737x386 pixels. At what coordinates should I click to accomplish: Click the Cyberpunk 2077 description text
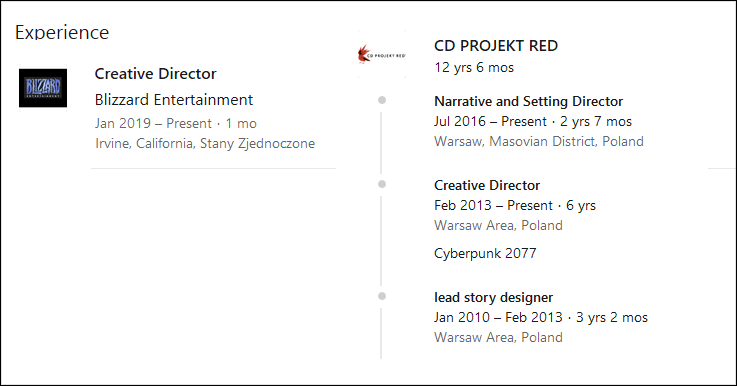(485, 253)
